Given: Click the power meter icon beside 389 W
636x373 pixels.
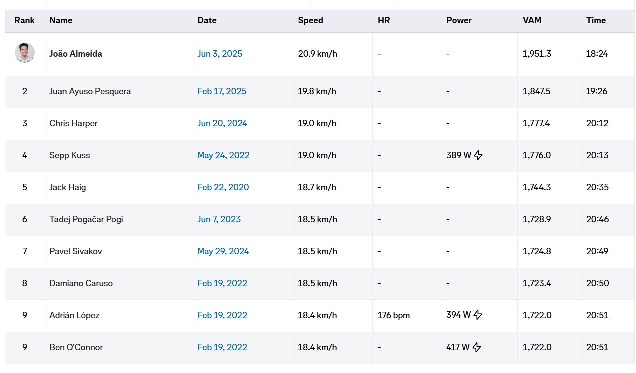Looking at the screenshot, I should (x=478, y=155).
